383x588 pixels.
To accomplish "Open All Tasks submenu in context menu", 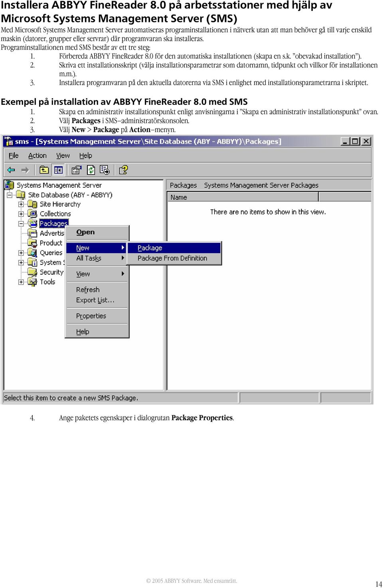I will pos(97,258).
